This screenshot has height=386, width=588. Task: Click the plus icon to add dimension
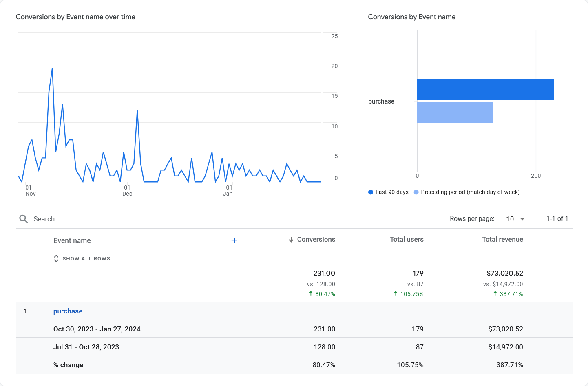pos(234,240)
